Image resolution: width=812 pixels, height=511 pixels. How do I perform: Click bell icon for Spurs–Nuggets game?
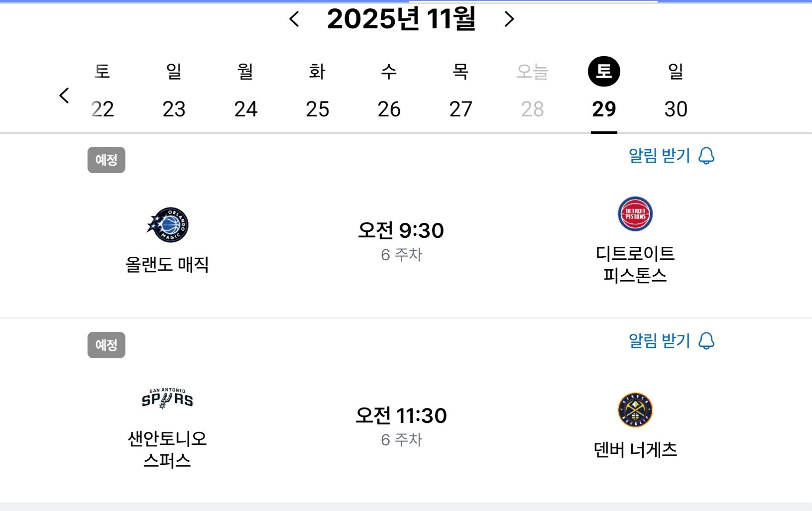(706, 341)
